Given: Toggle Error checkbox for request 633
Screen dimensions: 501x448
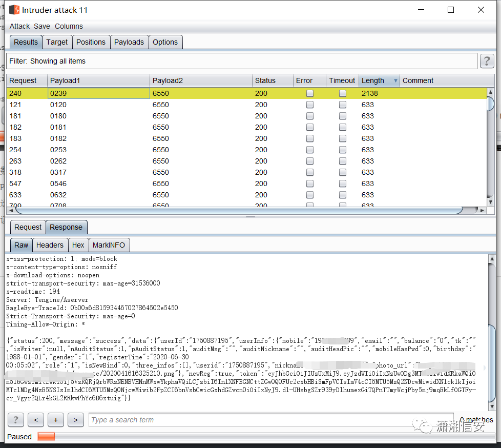Looking at the screenshot, I should click(309, 195).
